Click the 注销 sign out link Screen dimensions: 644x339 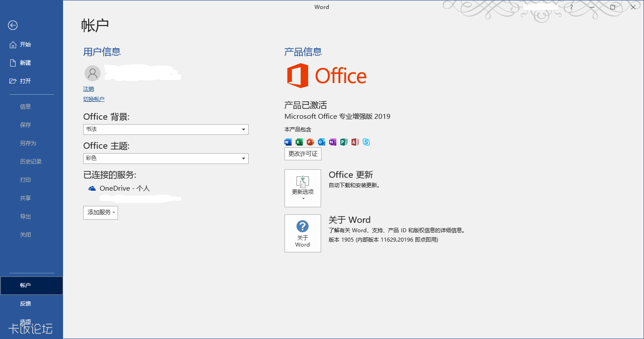(89, 89)
